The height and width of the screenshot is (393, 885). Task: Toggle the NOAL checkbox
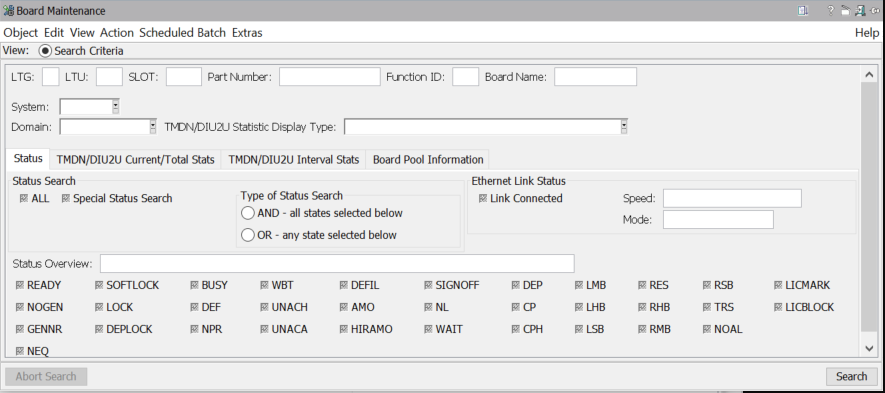(707, 329)
